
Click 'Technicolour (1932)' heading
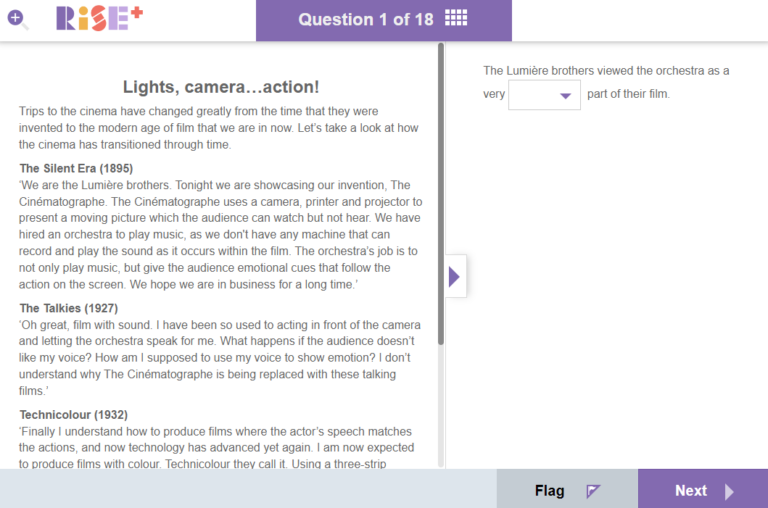point(73,414)
